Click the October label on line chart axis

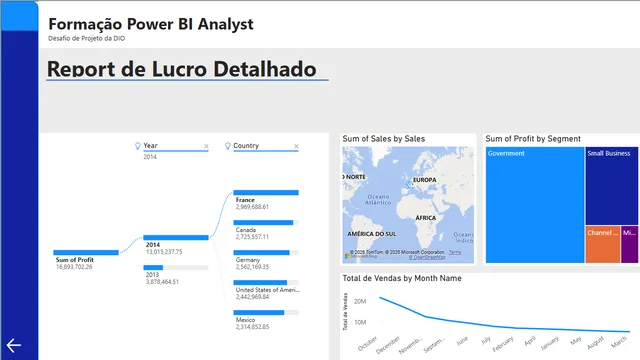pyautogui.click(x=367, y=343)
